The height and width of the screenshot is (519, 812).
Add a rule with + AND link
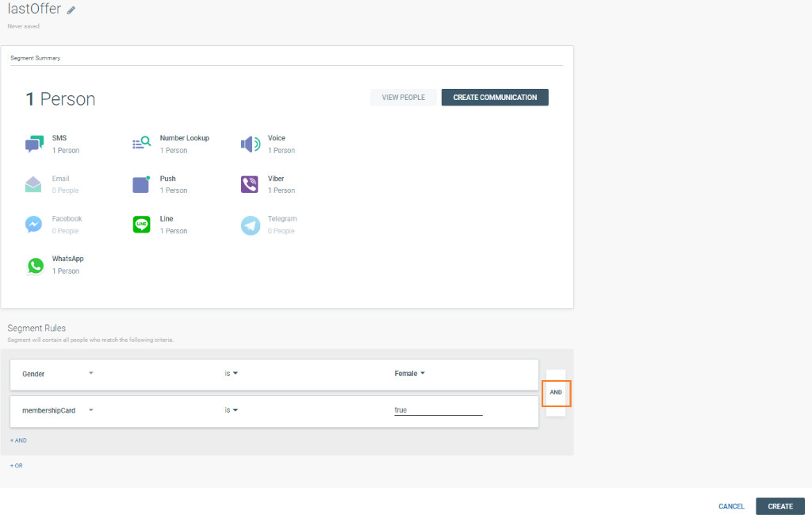18,440
